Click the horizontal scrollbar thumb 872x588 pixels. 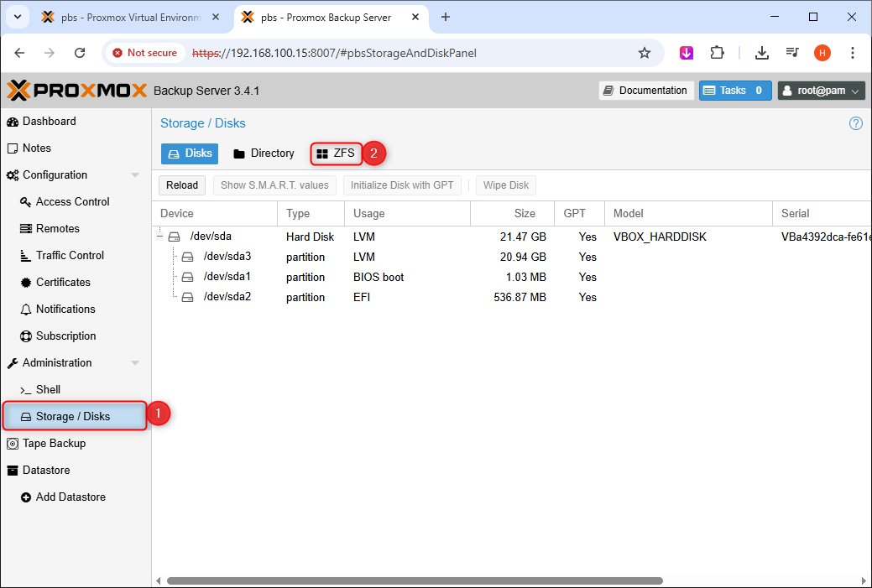point(415,580)
